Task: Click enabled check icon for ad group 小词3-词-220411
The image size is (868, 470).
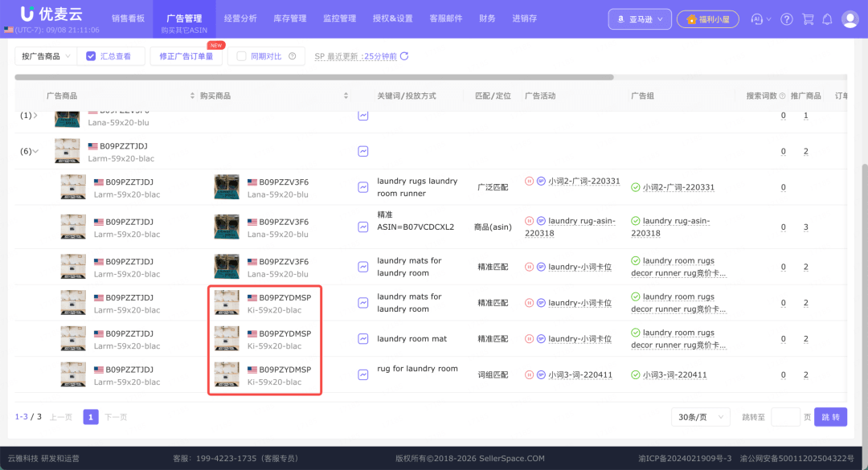Action: pyautogui.click(x=636, y=374)
